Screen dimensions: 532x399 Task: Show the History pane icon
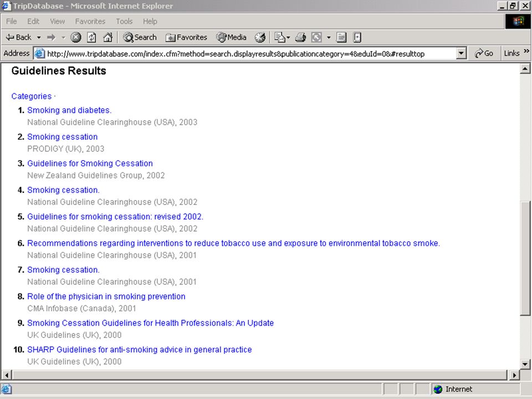260,37
